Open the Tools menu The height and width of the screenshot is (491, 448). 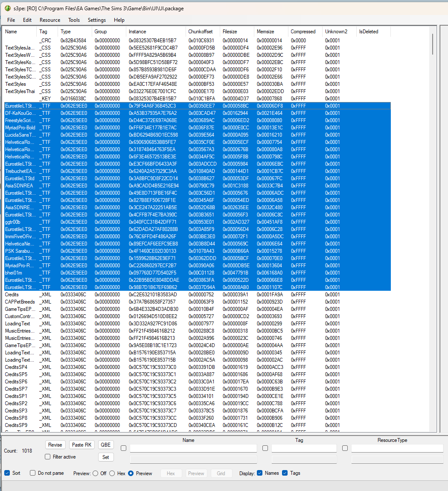74,20
